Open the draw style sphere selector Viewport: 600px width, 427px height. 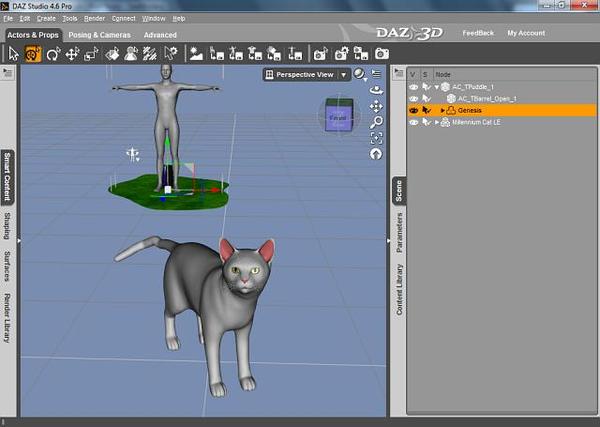click(x=360, y=74)
